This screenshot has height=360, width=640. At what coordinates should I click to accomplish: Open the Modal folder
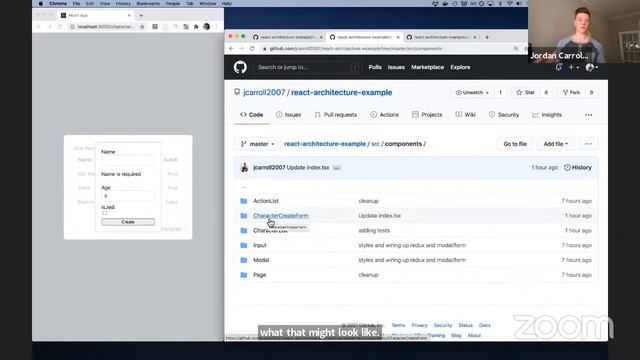261,260
